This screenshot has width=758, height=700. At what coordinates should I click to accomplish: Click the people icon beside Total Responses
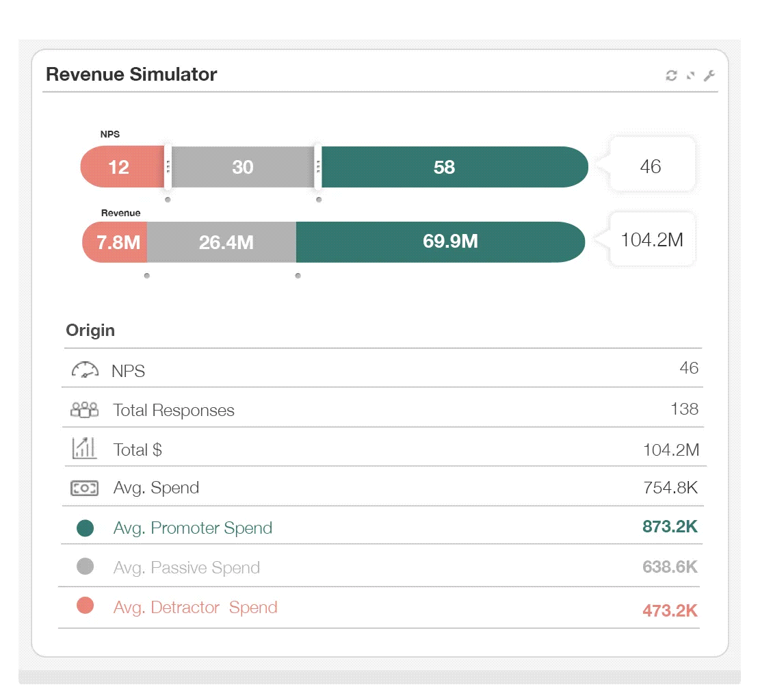tap(84, 409)
